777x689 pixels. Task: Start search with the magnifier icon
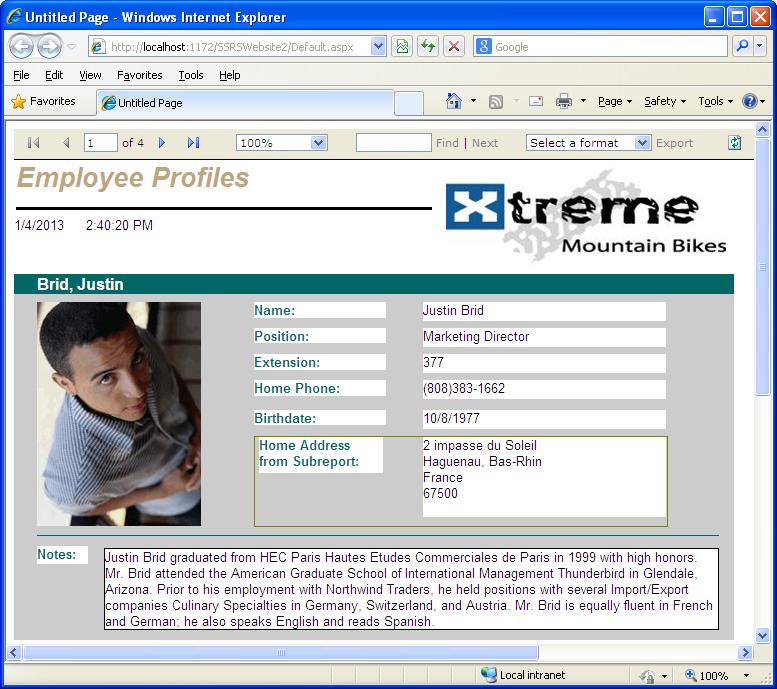[742, 47]
